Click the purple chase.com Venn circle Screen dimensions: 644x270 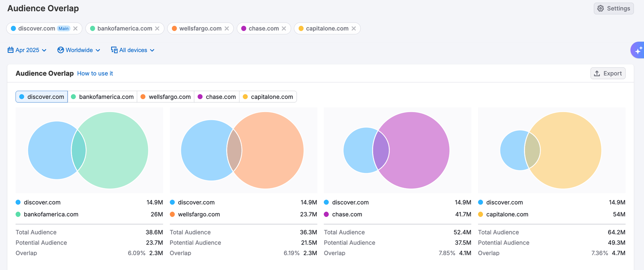(x=419, y=150)
